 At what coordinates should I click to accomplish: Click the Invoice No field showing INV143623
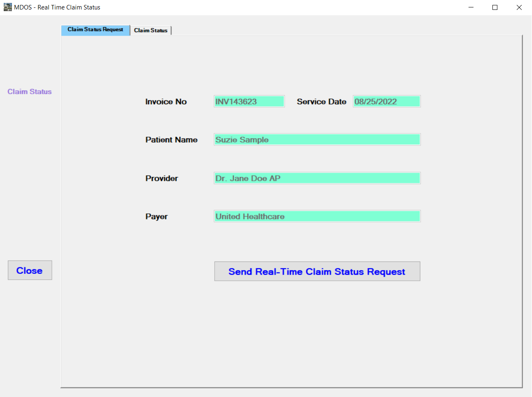pyautogui.click(x=249, y=101)
